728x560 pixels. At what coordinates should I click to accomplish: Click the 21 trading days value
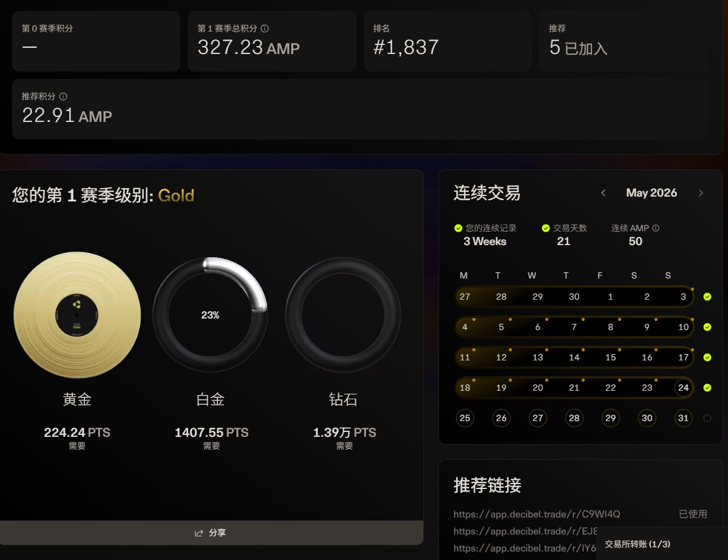point(563,241)
